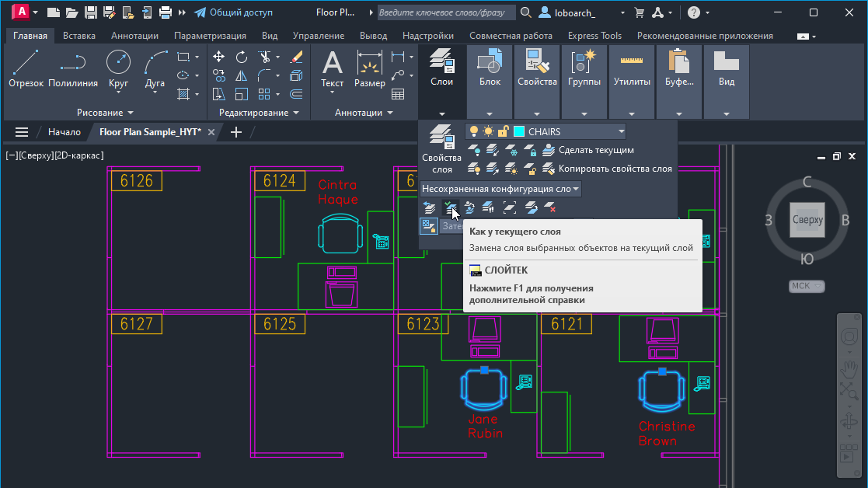
Task: Click the Explode box icon
Action: click(x=296, y=75)
